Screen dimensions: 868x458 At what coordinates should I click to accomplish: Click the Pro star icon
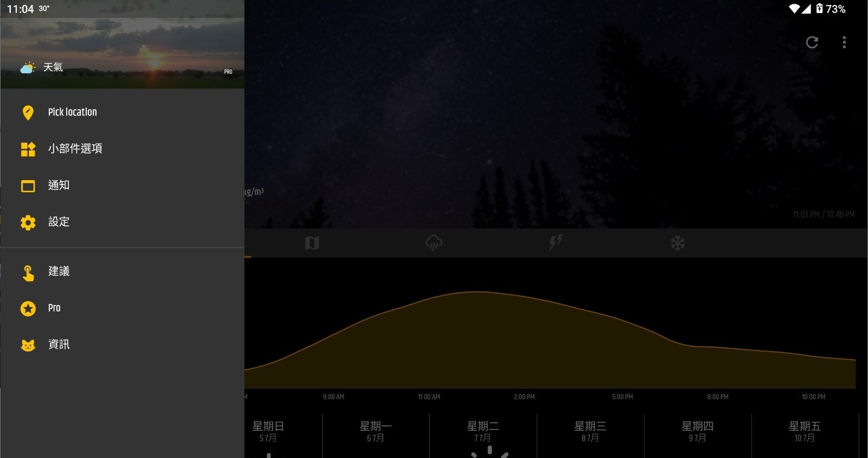28,308
